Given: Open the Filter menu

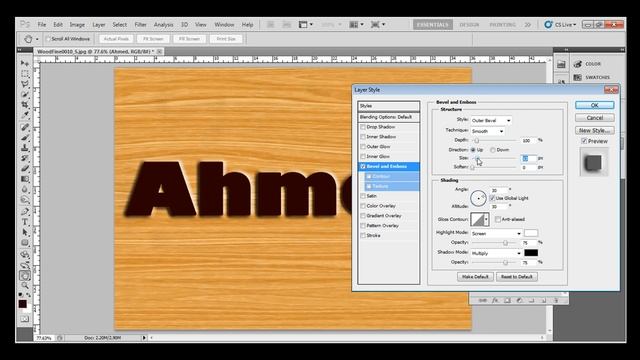Looking at the screenshot, I should pos(140,25).
